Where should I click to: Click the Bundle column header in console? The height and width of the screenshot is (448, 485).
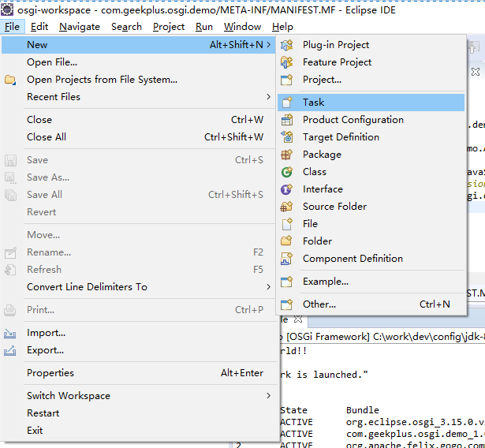click(363, 410)
